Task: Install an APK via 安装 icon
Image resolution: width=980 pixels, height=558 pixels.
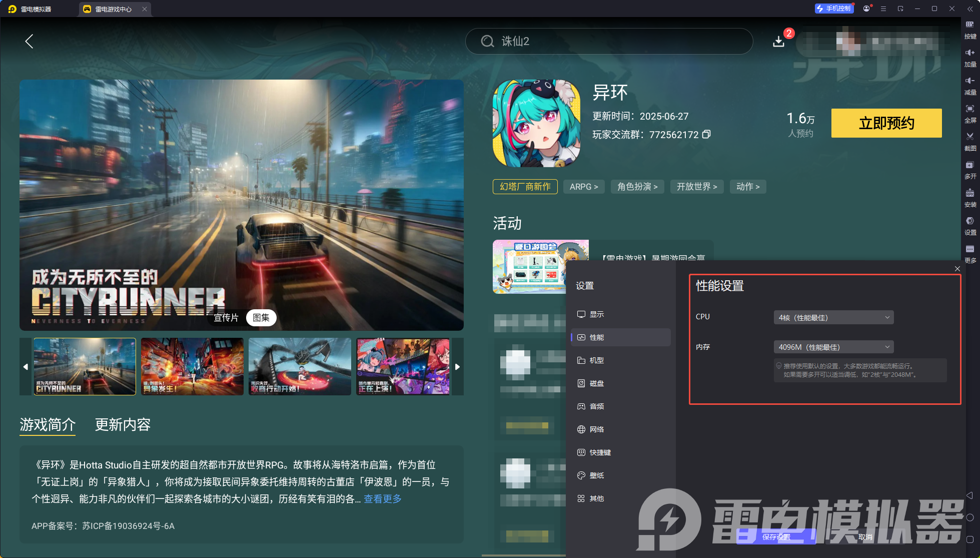Action: tap(969, 198)
